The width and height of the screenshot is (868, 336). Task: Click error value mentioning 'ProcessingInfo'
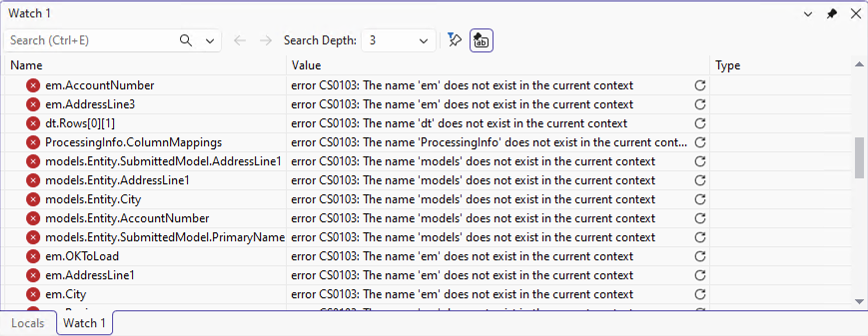489,142
